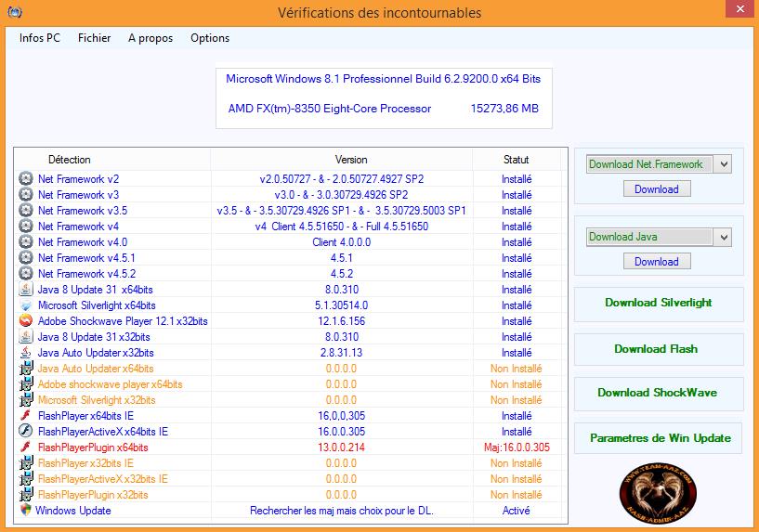Click the Java 8 Update 31 x32bits icon

[x=26, y=337]
